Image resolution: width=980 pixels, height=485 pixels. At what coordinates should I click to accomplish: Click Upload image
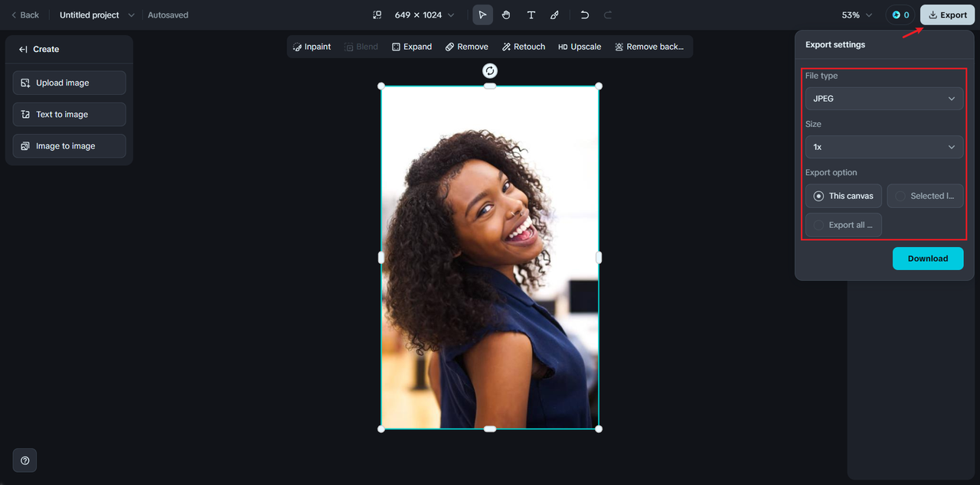[x=69, y=83]
